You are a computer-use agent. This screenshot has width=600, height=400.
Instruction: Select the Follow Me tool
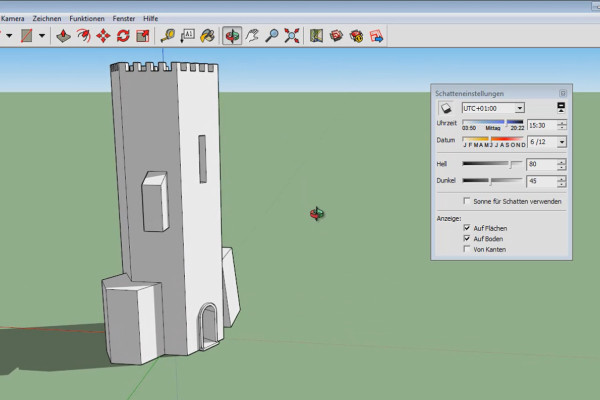[83, 36]
